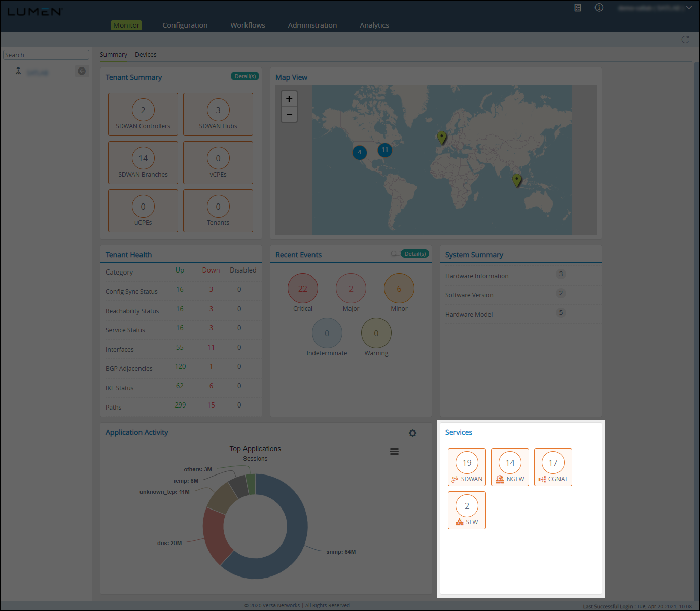Collapse the left sidebar panel
This screenshot has width=700, height=611.
tap(81, 71)
